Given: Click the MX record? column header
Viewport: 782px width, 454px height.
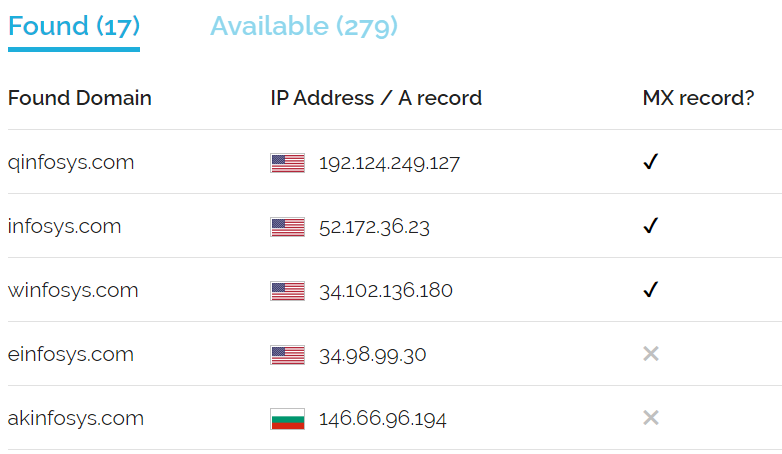Looking at the screenshot, I should click(698, 98).
